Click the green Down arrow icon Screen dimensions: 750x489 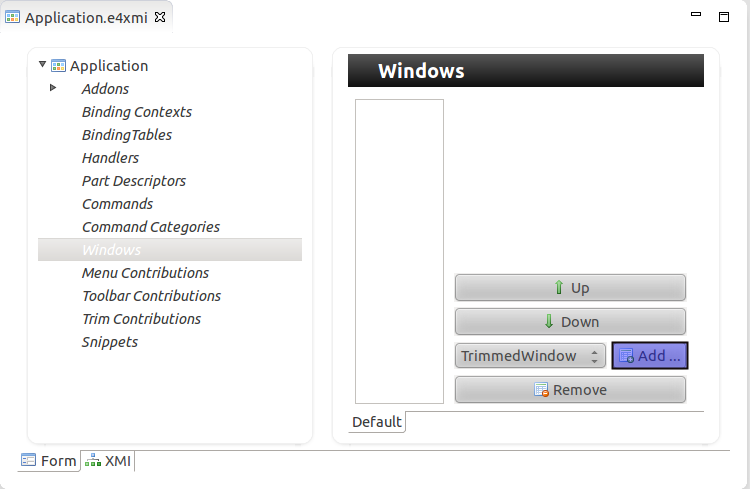(x=549, y=322)
